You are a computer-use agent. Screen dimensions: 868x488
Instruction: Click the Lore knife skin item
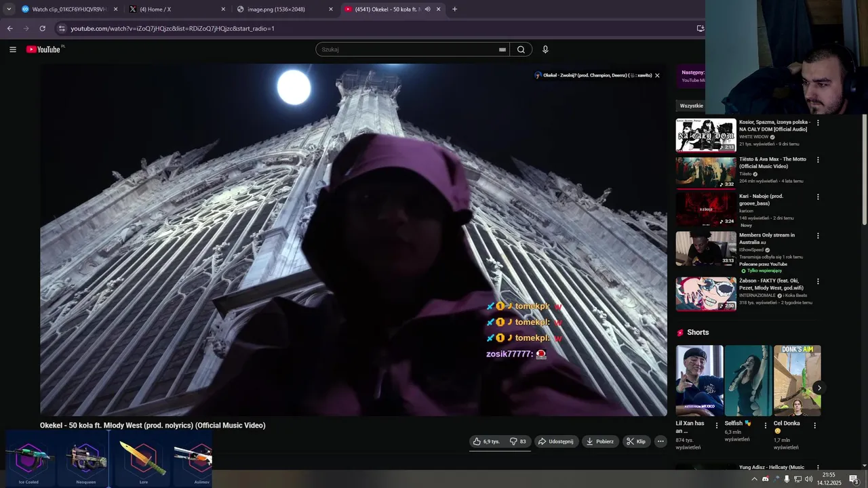[143, 460]
